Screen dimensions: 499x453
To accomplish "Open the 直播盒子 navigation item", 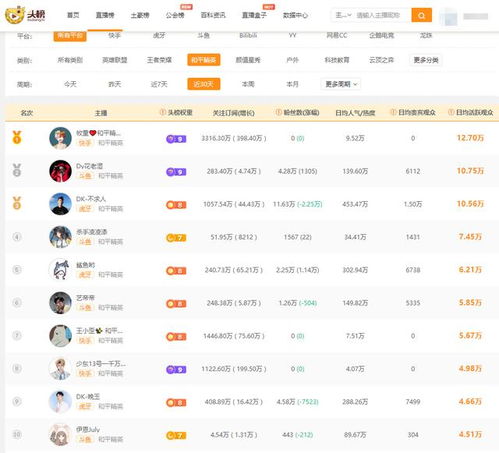I will 254,15.
